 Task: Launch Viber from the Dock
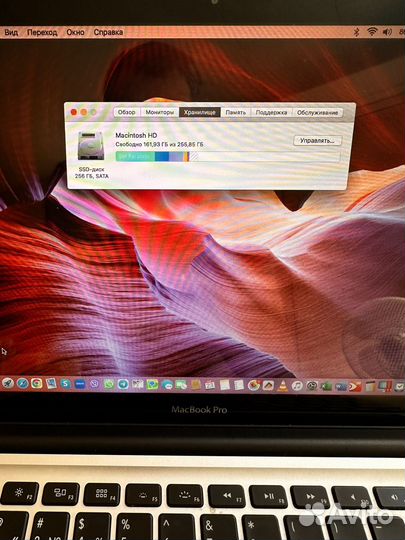tap(94, 384)
